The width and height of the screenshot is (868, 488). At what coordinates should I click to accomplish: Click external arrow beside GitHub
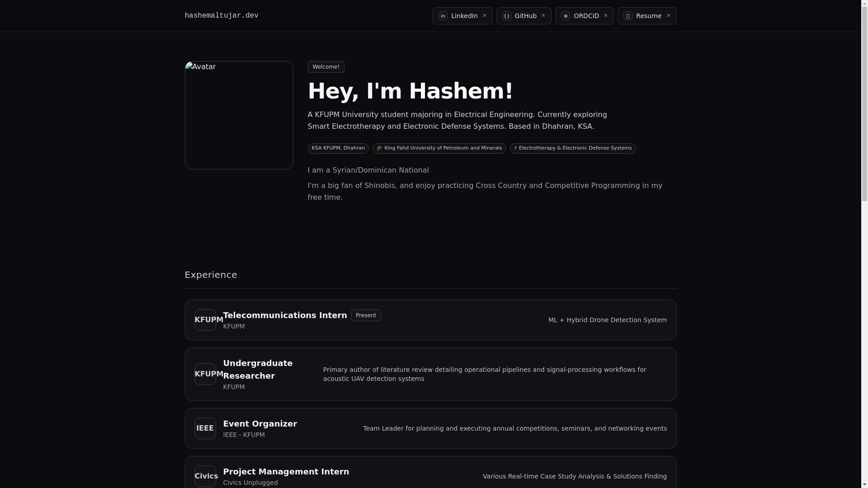click(543, 16)
